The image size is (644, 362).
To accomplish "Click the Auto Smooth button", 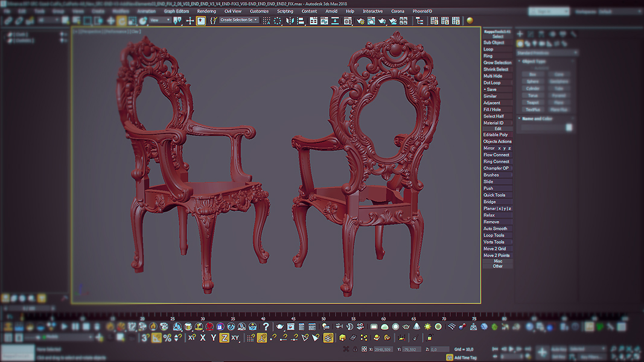I will click(x=496, y=229).
